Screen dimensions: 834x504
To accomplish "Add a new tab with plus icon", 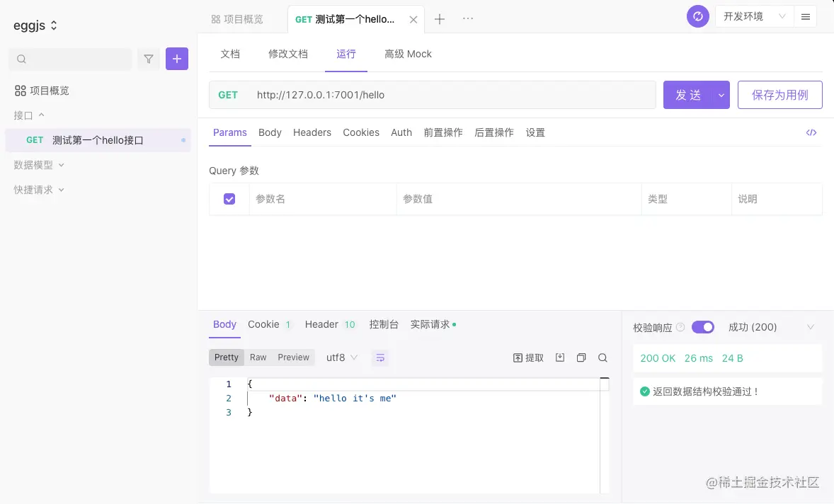I will 440,19.
